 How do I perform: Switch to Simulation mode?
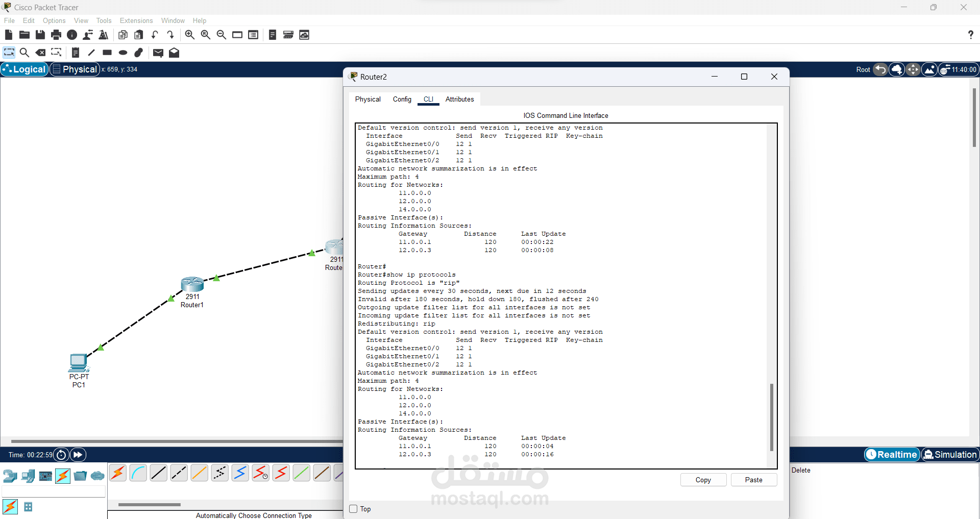coord(950,455)
